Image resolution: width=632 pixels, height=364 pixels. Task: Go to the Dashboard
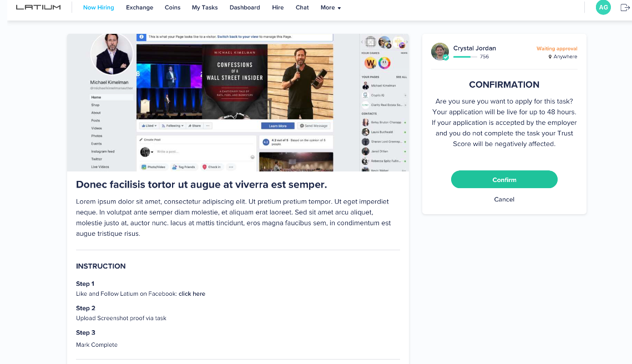click(x=245, y=7)
